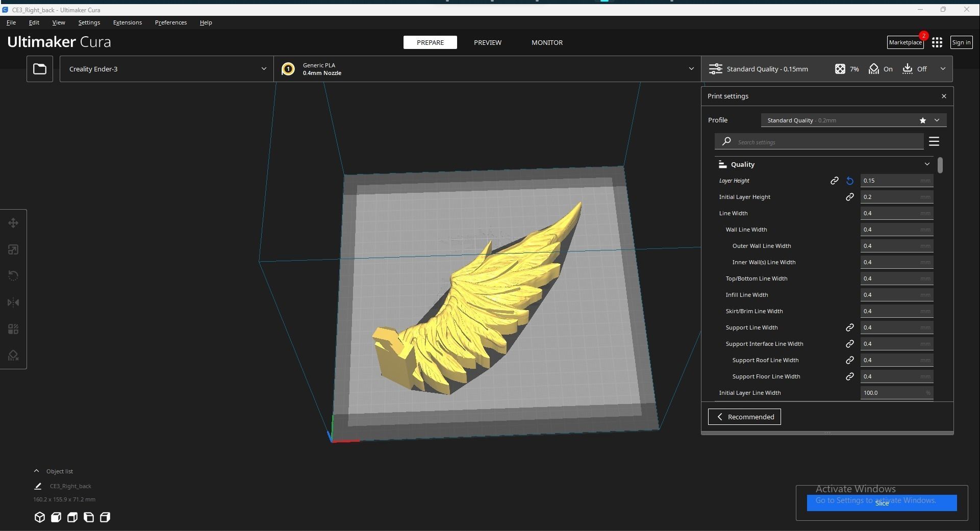The width and height of the screenshot is (980, 531).
Task: Click the Slice button
Action: pos(882,502)
